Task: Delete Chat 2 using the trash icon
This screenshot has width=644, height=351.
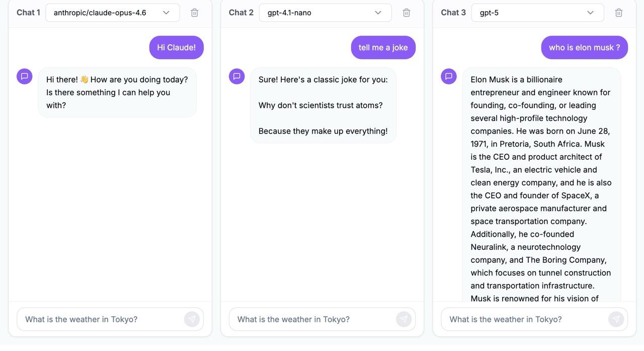Action: [407, 12]
